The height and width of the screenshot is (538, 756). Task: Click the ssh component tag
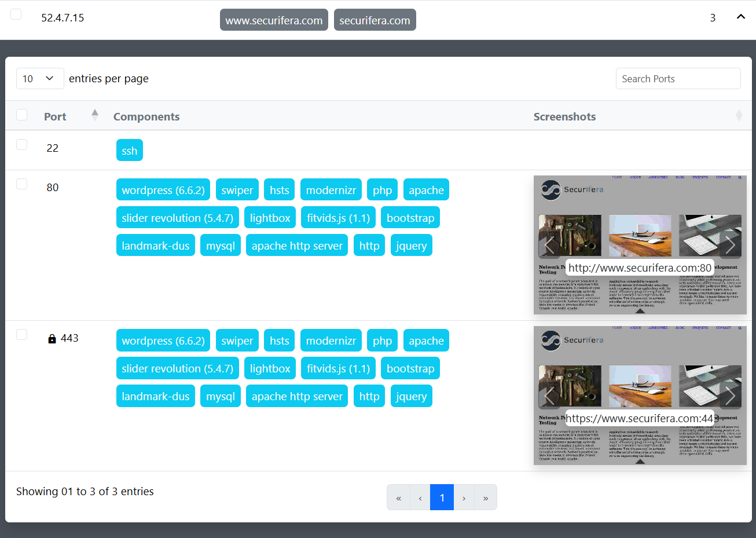129,151
